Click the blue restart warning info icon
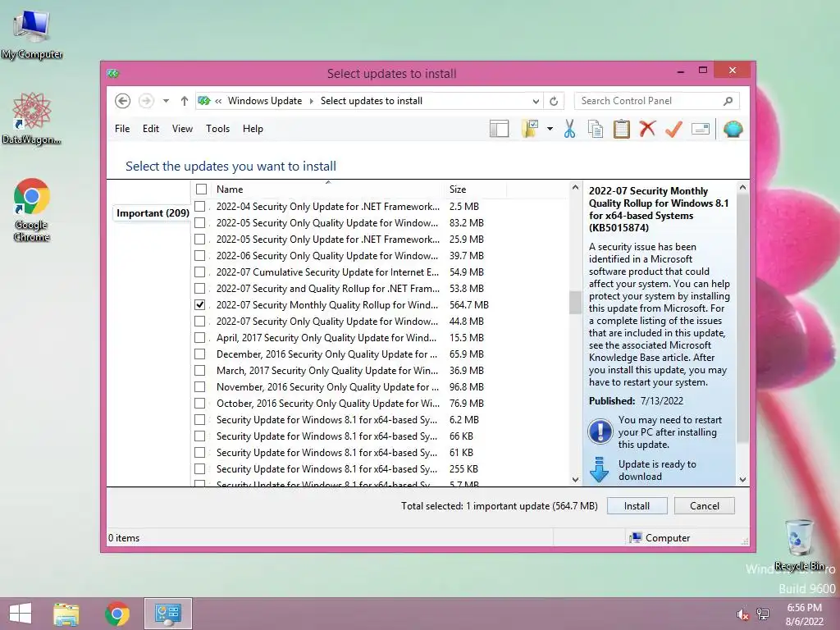This screenshot has height=630, width=840. [600, 431]
